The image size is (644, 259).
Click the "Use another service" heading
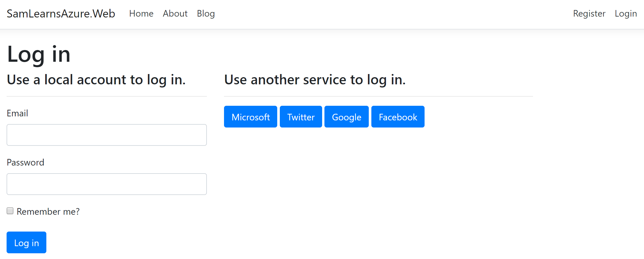(315, 80)
